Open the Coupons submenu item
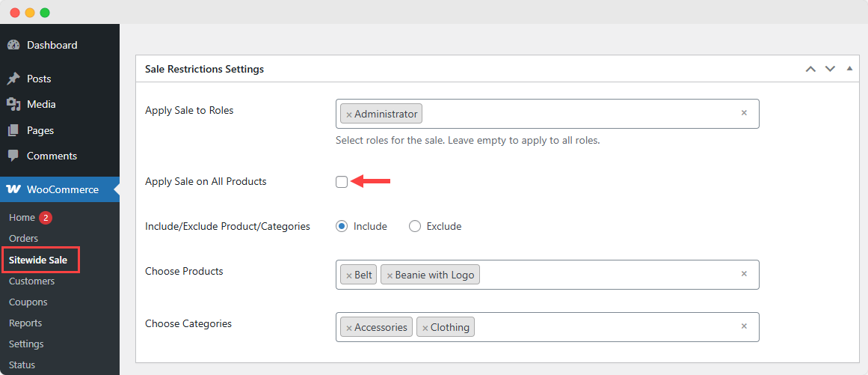Screen dimensions: 868x375 click(x=28, y=302)
